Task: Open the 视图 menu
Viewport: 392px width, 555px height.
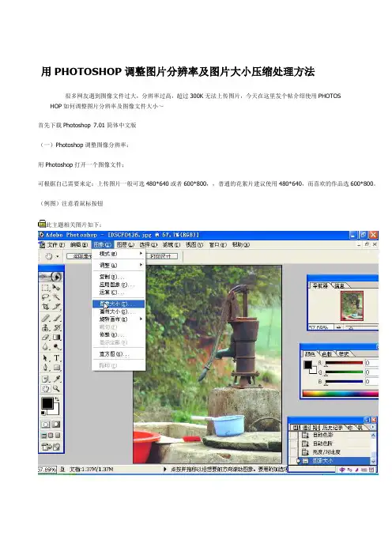Action: click(x=194, y=244)
